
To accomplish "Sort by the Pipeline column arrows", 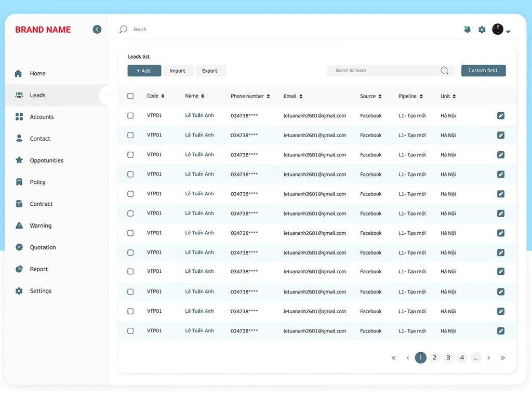I will (421, 96).
